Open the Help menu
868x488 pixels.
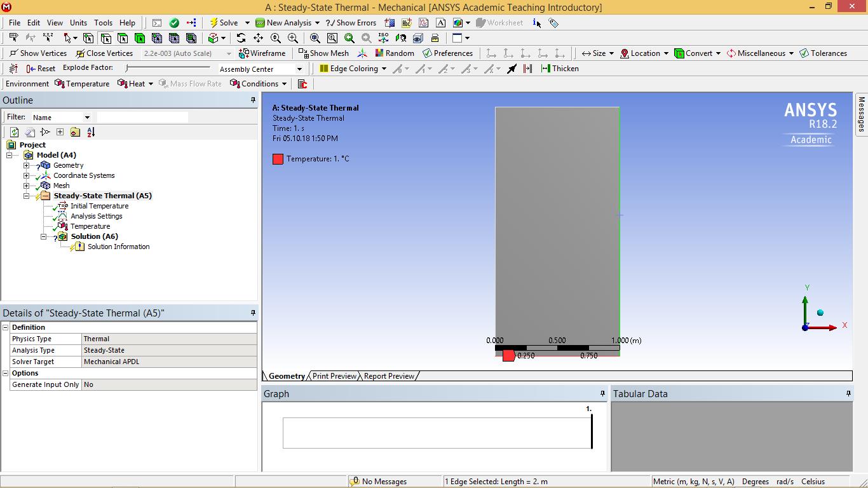[x=127, y=23]
